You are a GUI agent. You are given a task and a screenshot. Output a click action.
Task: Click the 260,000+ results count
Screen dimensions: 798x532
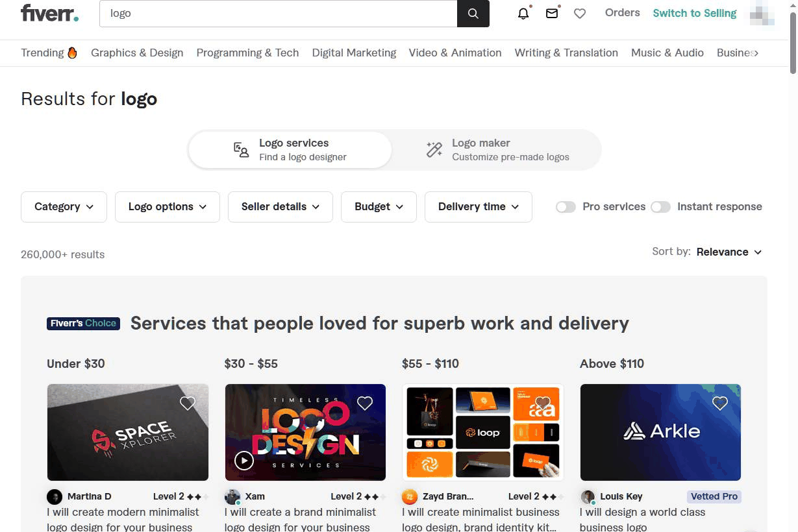click(62, 254)
